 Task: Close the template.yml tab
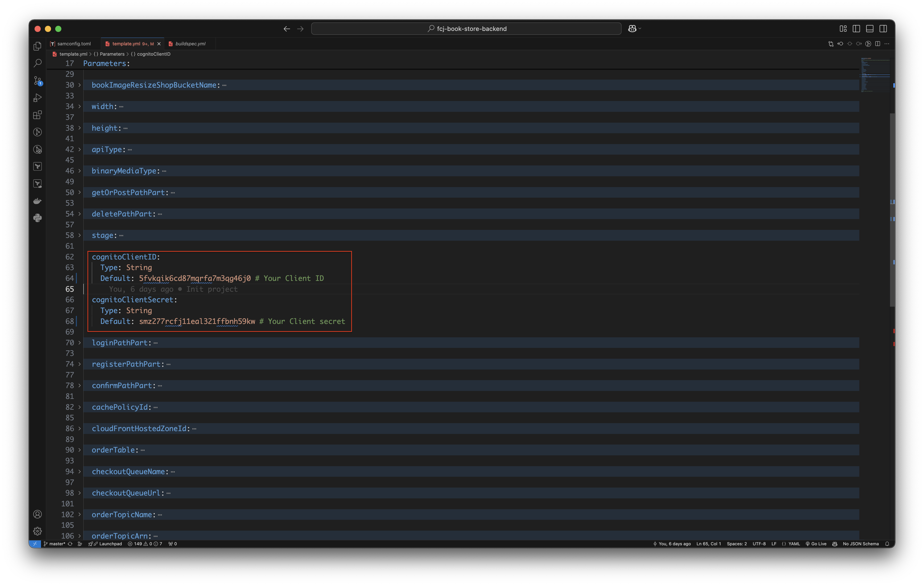click(159, 44)
